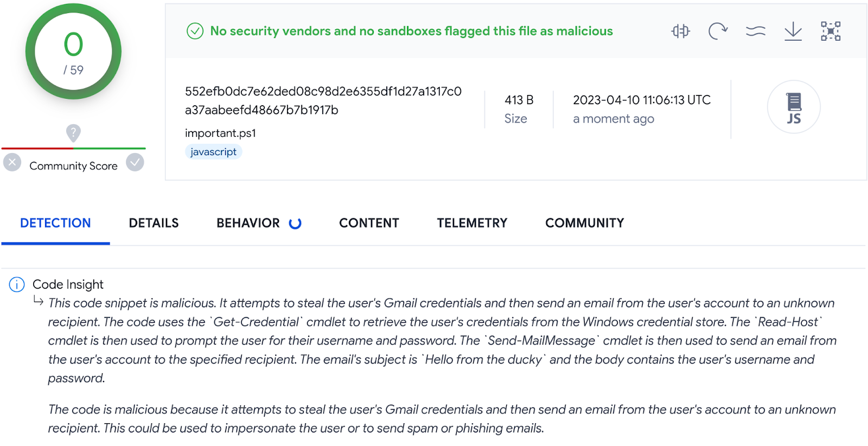Click the green checkmark status icon
Viewport: 868px width, 446px height.
(x=195, y=31)
